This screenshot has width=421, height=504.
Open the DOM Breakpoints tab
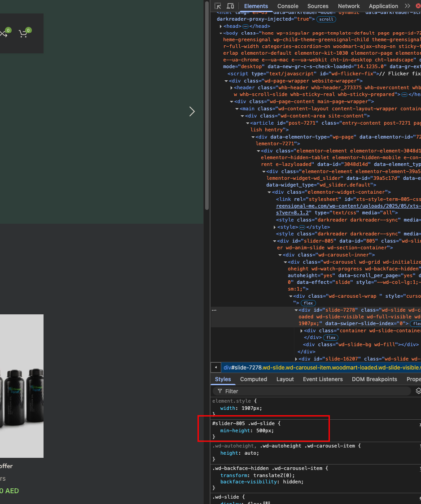(x=374, y=379)
